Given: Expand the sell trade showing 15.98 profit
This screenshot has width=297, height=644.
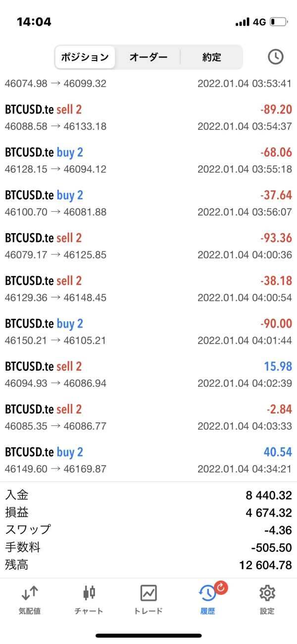Looking at the screenshot, I should click(148, 374).
